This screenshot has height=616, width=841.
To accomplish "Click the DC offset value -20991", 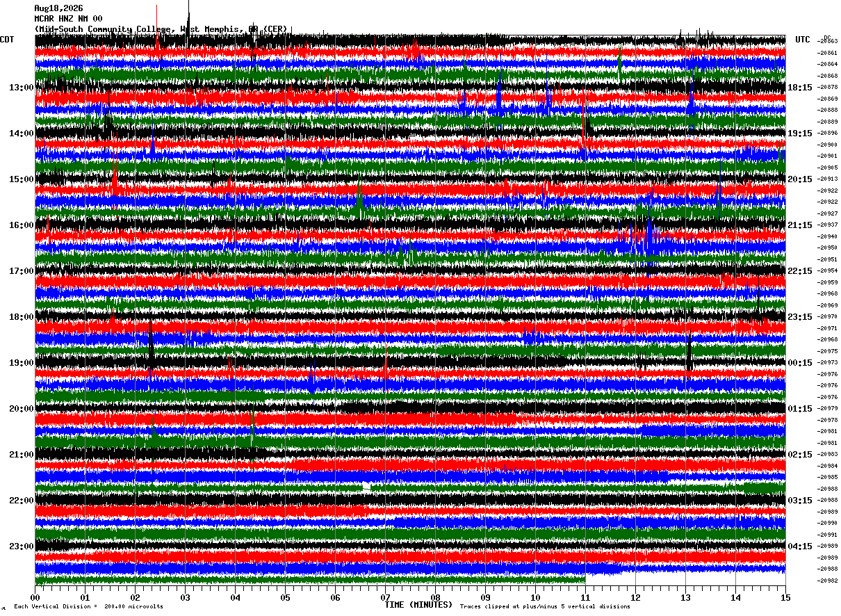I will (827, 535).
